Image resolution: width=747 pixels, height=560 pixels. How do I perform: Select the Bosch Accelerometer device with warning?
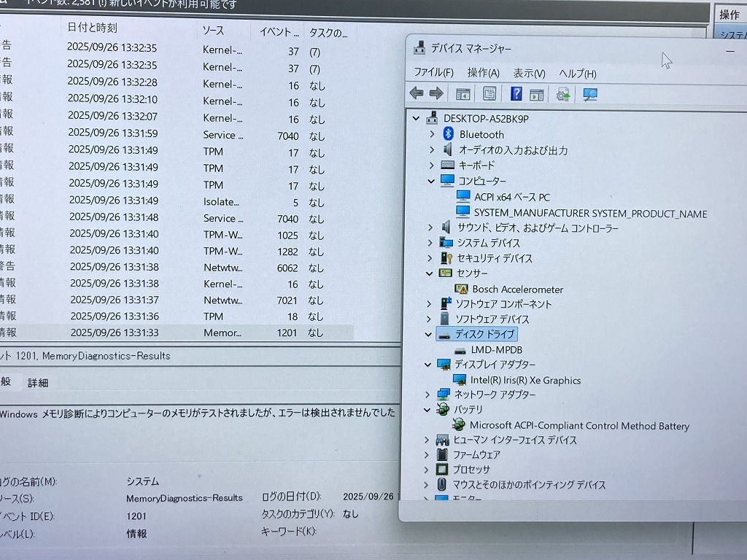[x=517, y=289]
